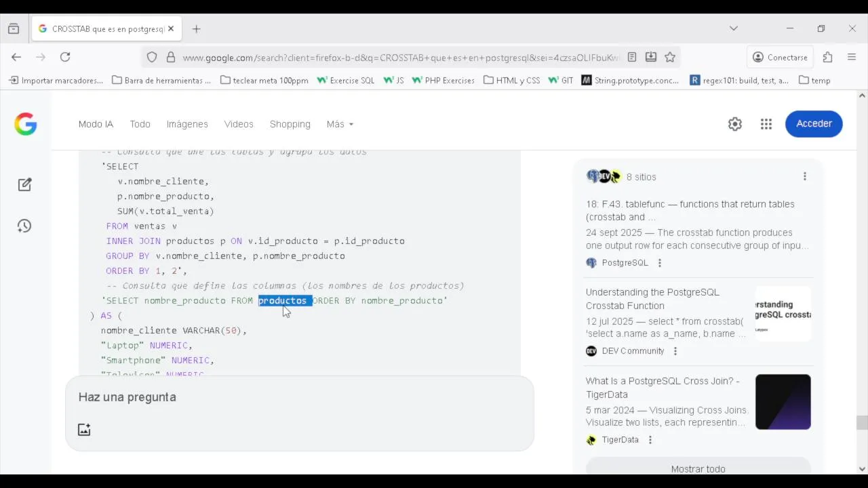This screenshot has height=488, width=868.
Task: Open options menu beside TigerData source
Action: [650, 440]
